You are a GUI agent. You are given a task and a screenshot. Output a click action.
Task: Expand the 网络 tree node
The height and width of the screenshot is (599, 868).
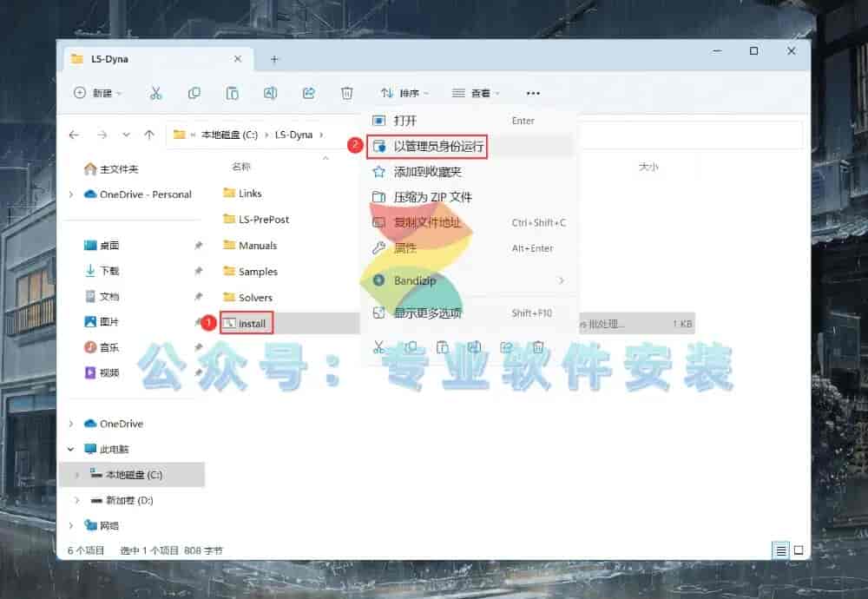71,525
